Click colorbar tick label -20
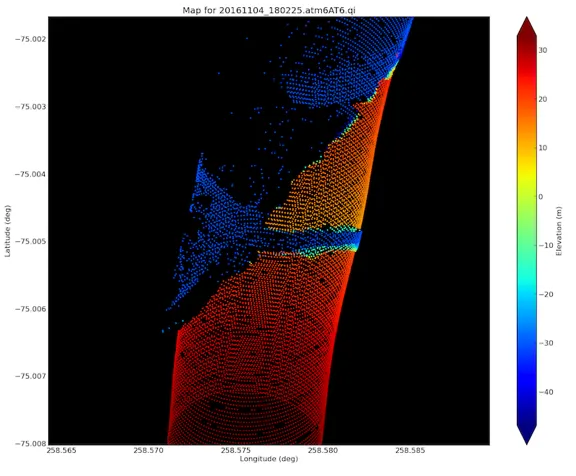The width and height of the screenshot is (576, 476). tap(546, 295)
